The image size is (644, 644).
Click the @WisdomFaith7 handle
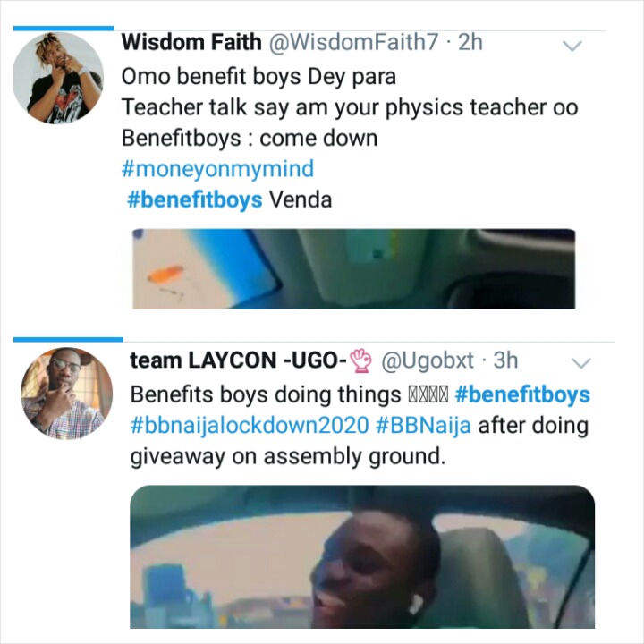coord(353,42)
